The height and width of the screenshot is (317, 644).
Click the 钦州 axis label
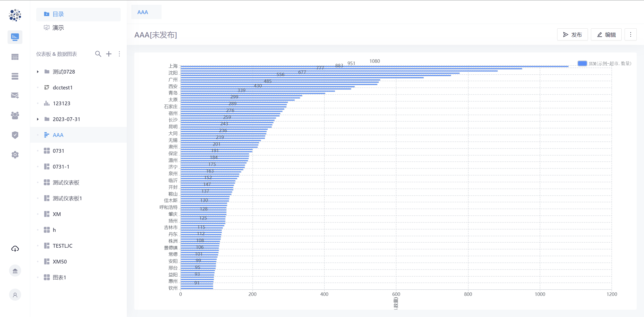173,288
